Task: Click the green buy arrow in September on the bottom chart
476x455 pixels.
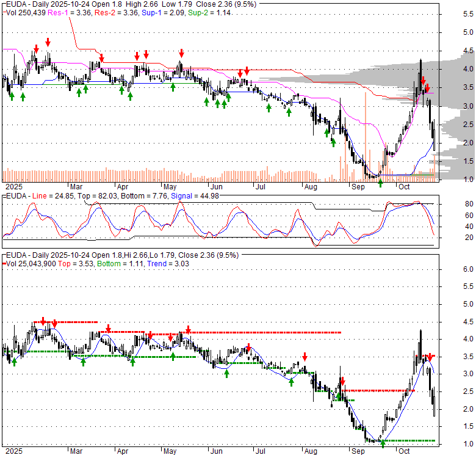Action: (383, 444)
